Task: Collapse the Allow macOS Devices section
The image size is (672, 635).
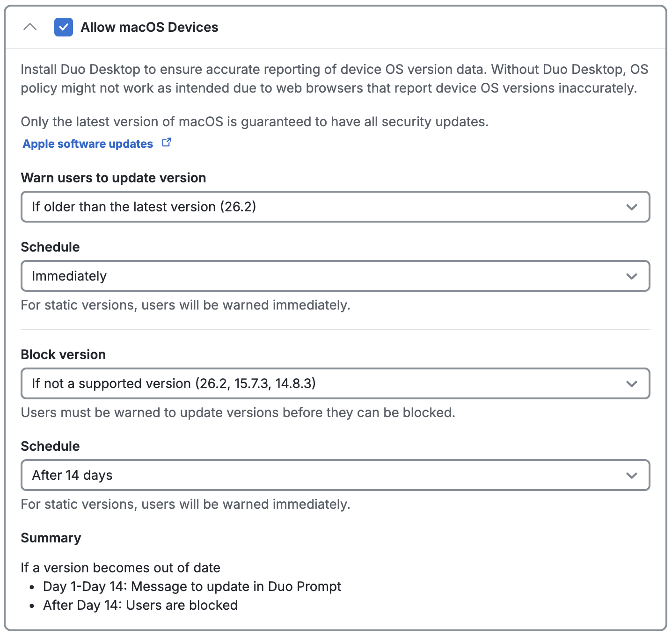Action: [31, 27]
